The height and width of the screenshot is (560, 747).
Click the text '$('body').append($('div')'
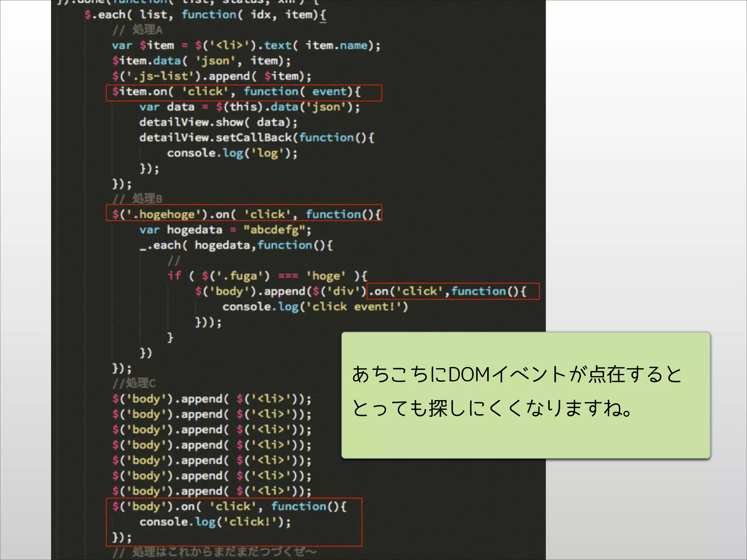coord(280,291)
